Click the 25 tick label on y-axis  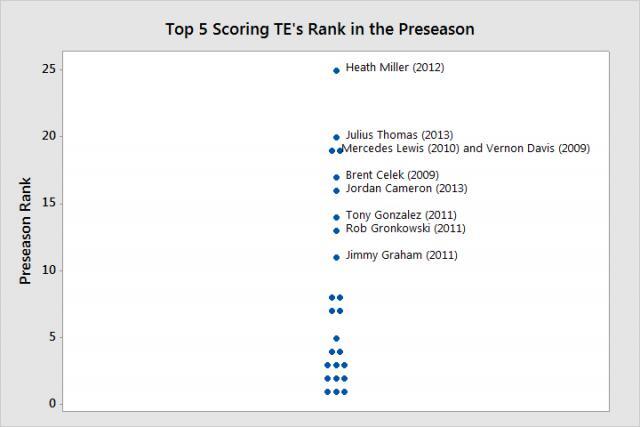tap(48, 69)
